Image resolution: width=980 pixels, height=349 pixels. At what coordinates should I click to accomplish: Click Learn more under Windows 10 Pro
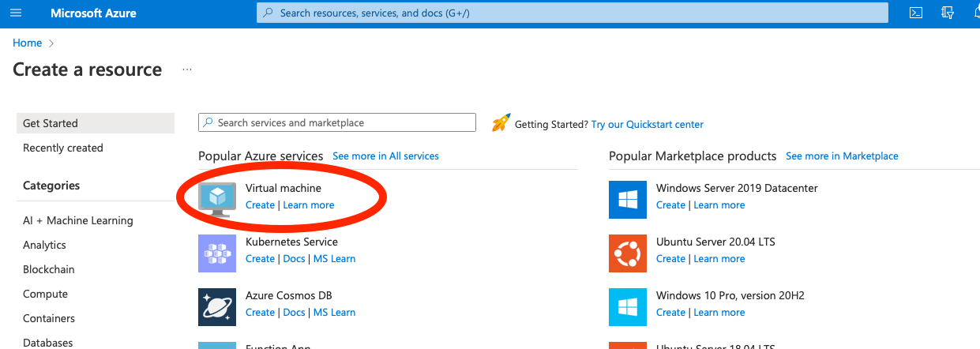point(719,312)
